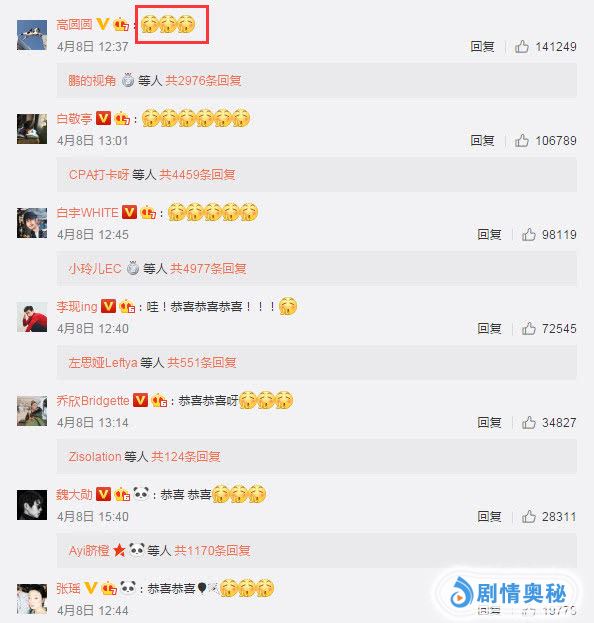
Task: Click thumbs-up on 魏大勋's comment
Action: (x=528, y=517)
